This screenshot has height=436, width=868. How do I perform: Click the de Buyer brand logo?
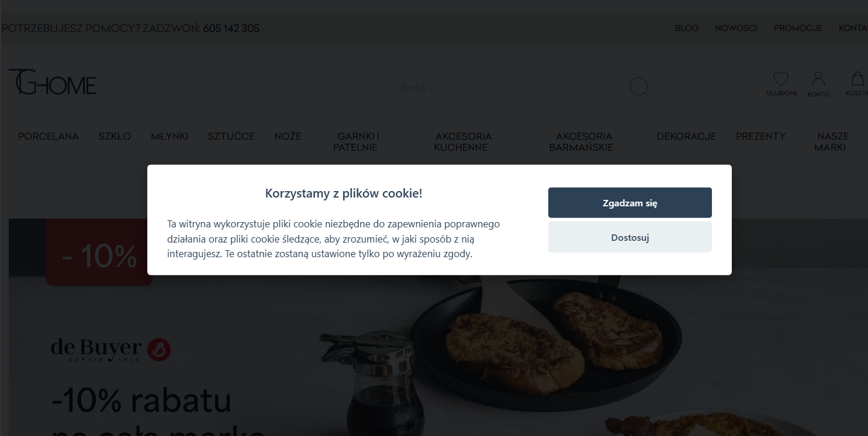[x=110, y=350]
